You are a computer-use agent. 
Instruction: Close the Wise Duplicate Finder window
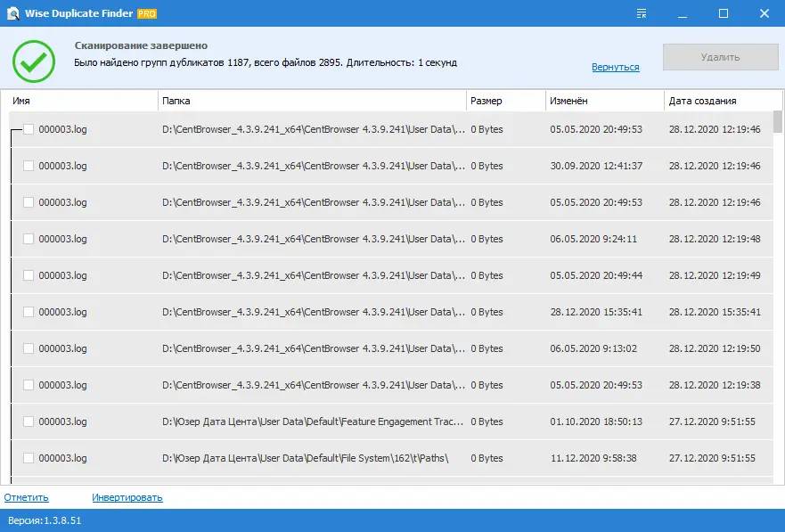point(765,13)
